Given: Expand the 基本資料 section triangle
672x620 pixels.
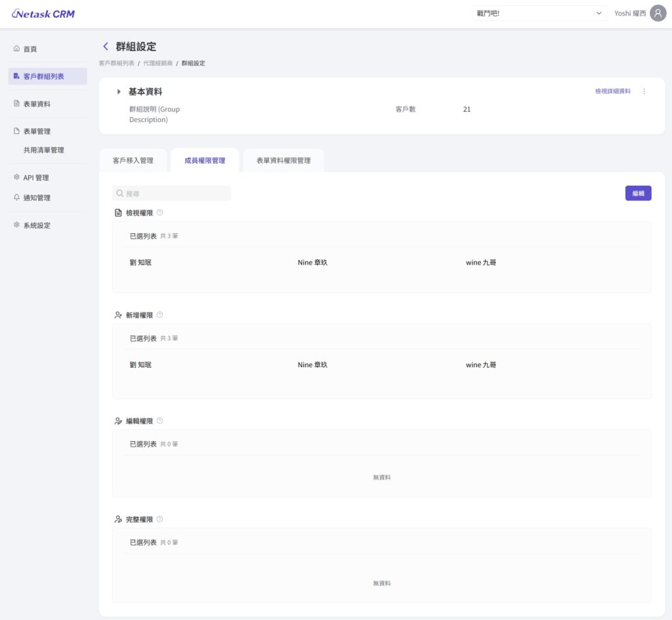Looking at the screenshot, I should coord(119,92).
